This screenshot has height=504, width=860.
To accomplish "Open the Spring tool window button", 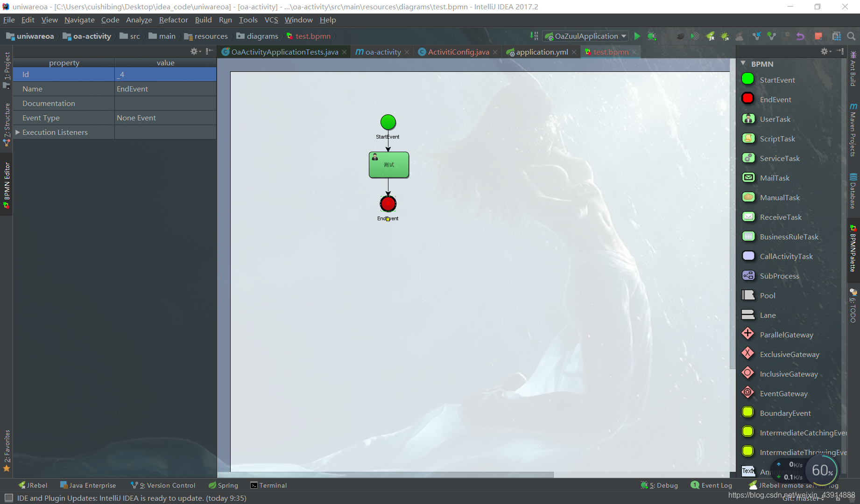I will [x=224, y=485].
